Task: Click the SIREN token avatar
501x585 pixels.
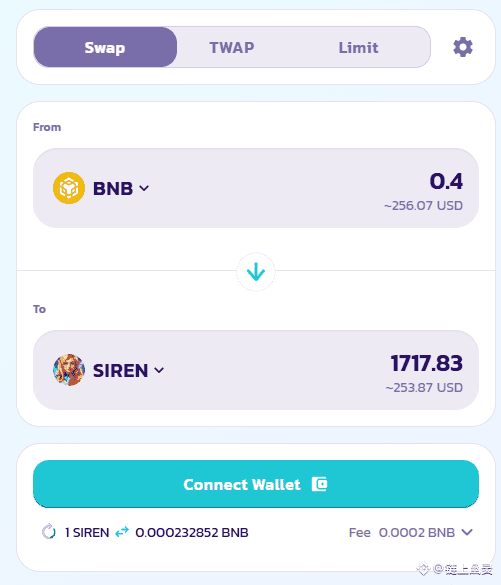Action: [69, 370]
